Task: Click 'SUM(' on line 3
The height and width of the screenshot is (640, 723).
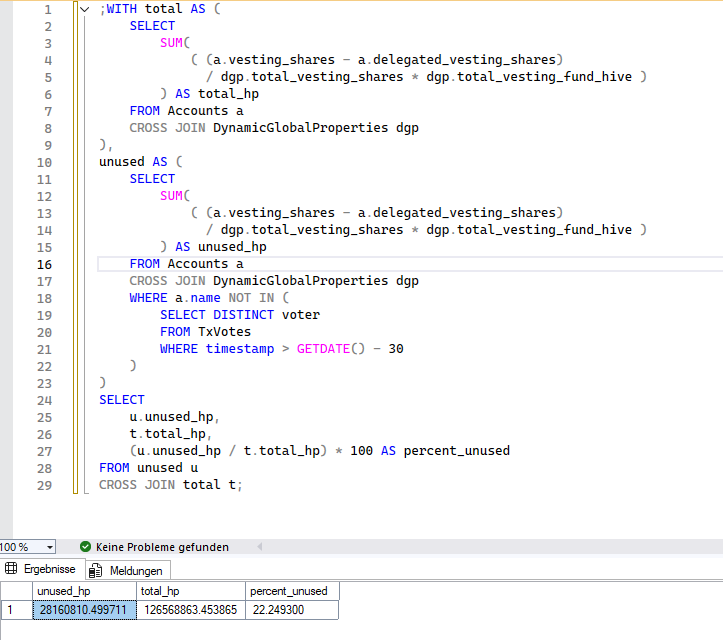Action: click(175, 43)
